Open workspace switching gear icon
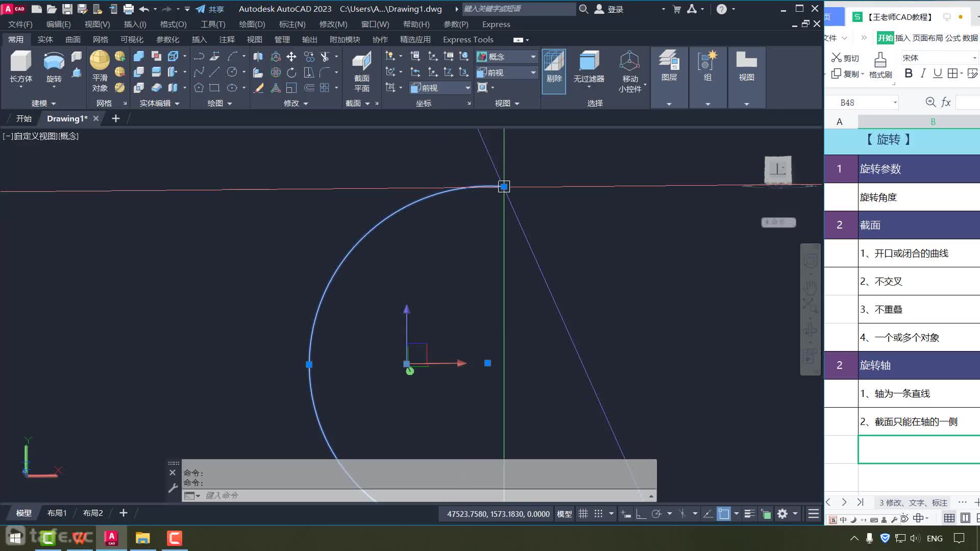 [x=782, y=514]
